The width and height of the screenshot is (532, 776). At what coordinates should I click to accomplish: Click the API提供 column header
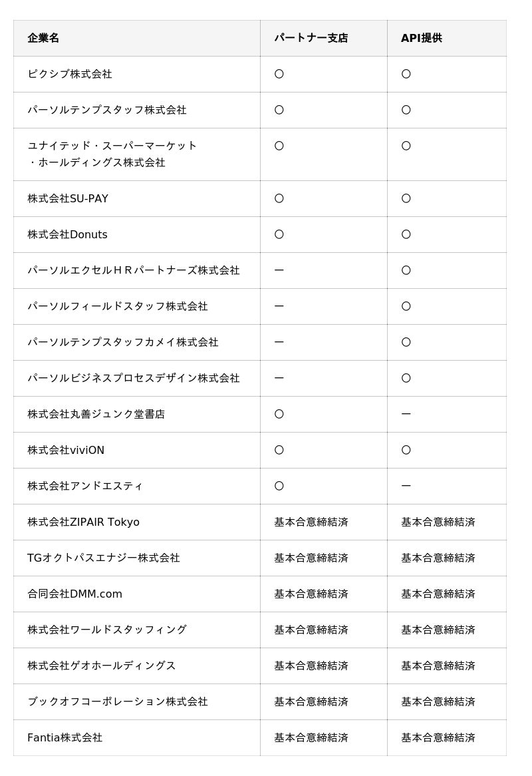tap(421, 38)
